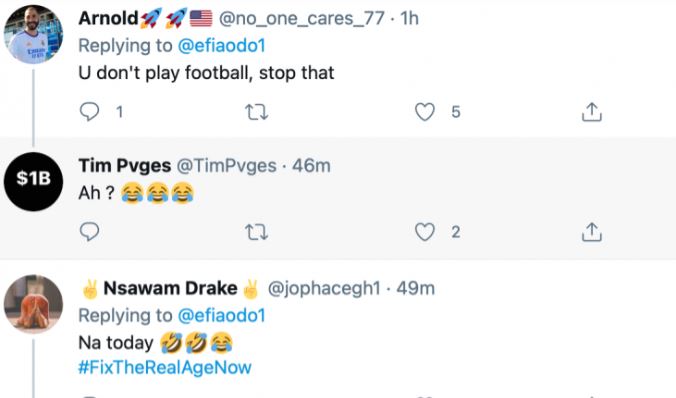Open the U don't play football tweet text

206,73
